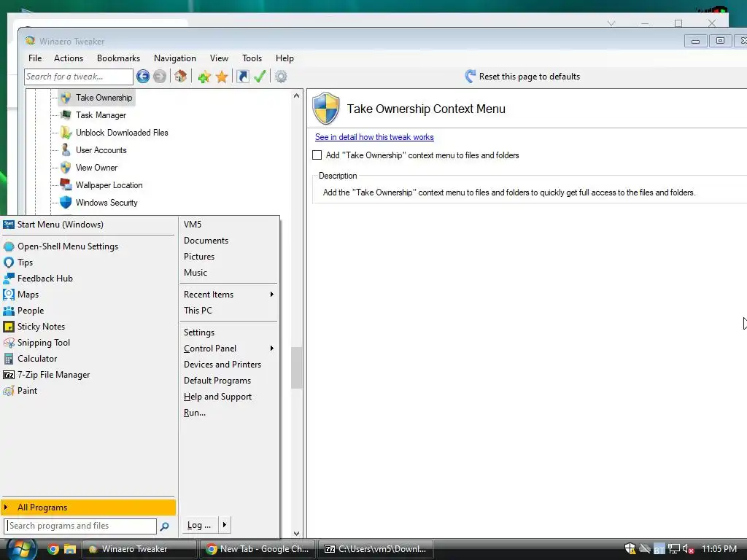Click the Reset this page arrow icon

(470, 76)
